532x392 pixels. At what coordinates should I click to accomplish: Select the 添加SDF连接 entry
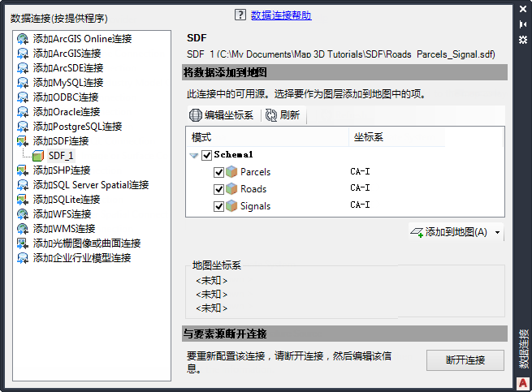point(61,141)
